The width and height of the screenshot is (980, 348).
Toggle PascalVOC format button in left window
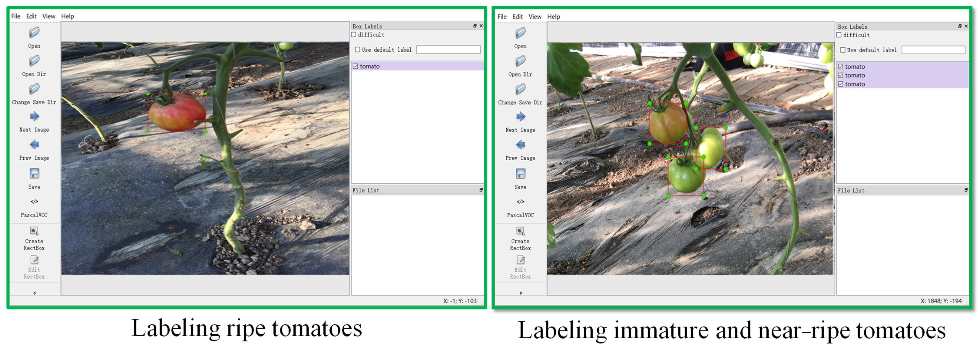point(34,202)
